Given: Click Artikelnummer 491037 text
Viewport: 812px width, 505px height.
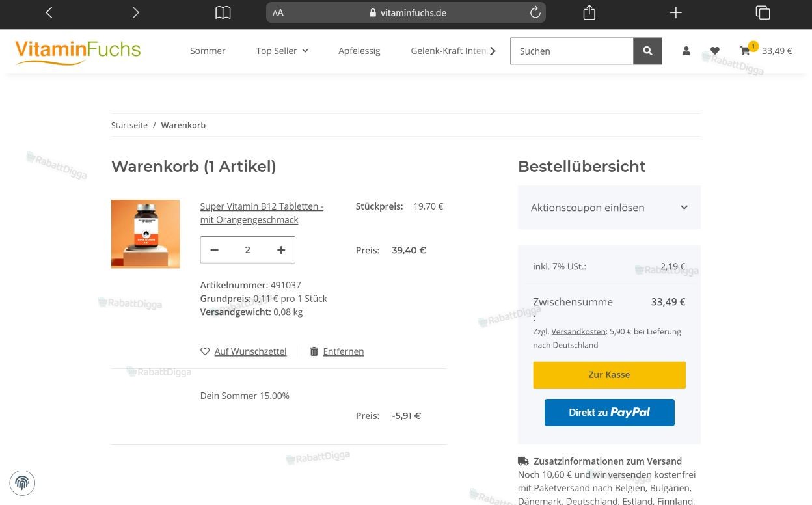Looking at the screenshot, I should point(250,285).
